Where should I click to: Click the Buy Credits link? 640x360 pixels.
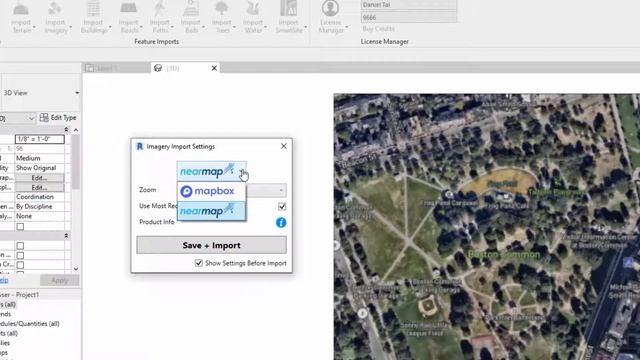(378, 29)
